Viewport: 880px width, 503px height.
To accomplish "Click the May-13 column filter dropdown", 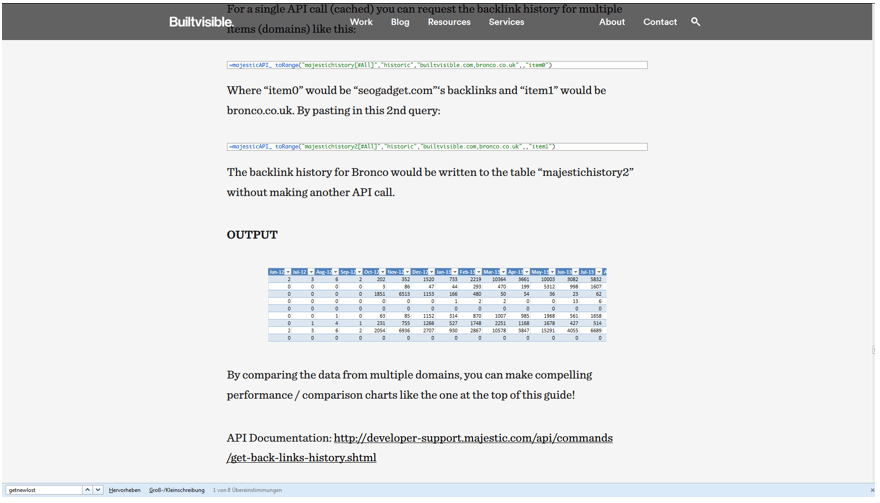I will (x=550, y=272).
